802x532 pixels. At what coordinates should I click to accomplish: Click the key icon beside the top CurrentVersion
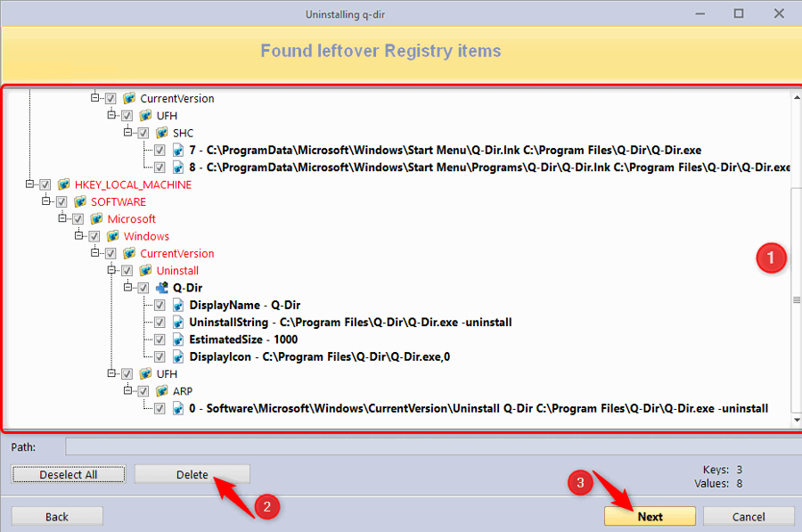click(129, 98)
